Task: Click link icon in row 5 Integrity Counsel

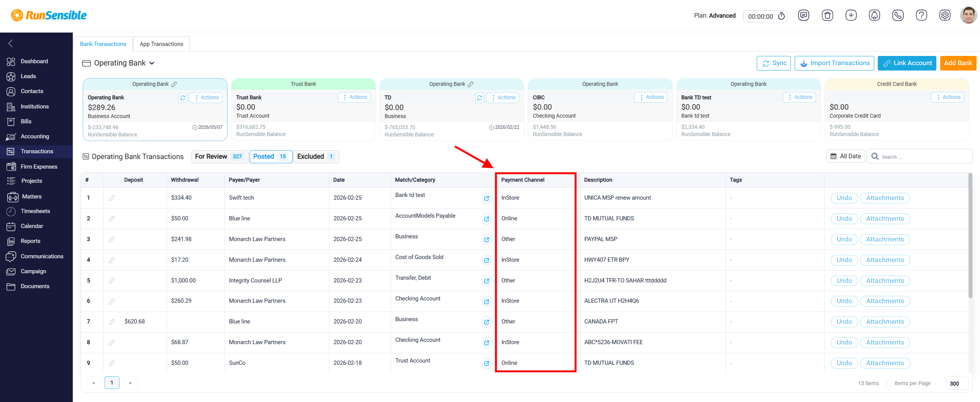Action: [111, 281]
